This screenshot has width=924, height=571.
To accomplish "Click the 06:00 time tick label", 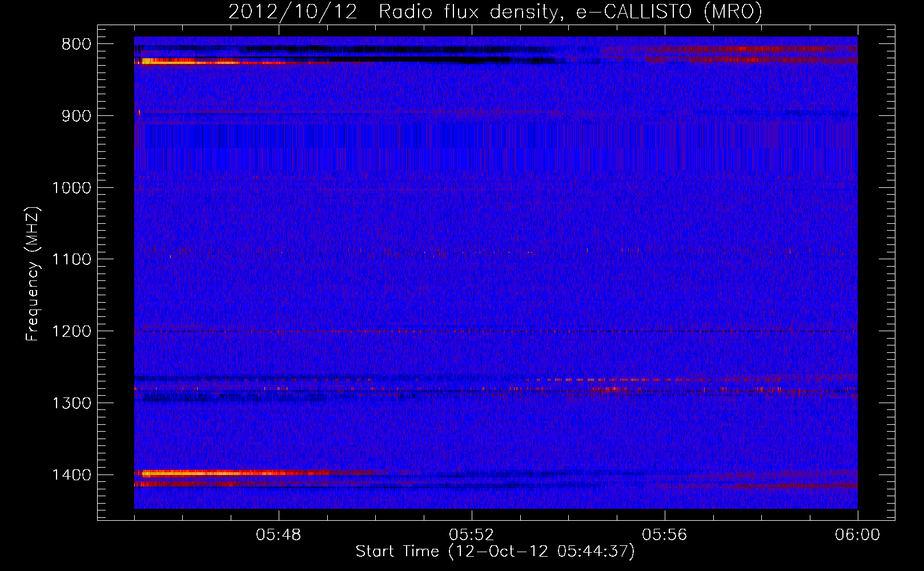I will point(857,535).
